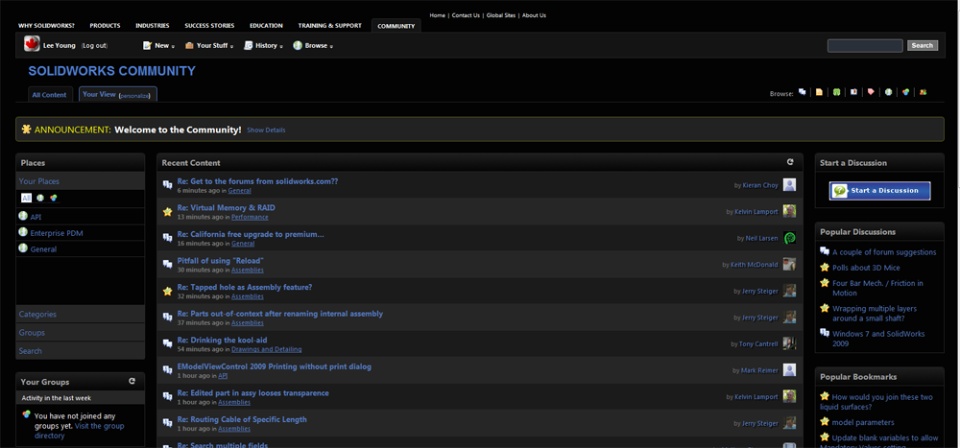Refresh the Your Groups panel
The width and height of the screenshot is (960, 448).
click(132, 381)
